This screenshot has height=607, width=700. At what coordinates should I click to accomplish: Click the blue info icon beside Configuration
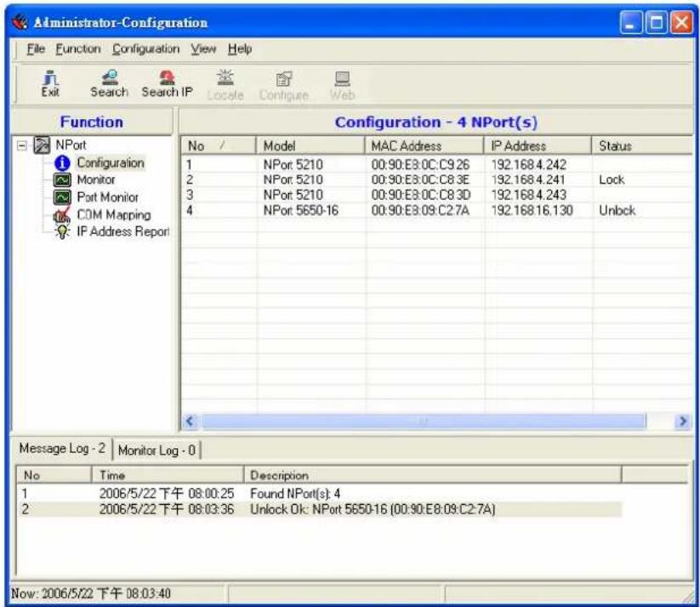click(x=62, y=163)
